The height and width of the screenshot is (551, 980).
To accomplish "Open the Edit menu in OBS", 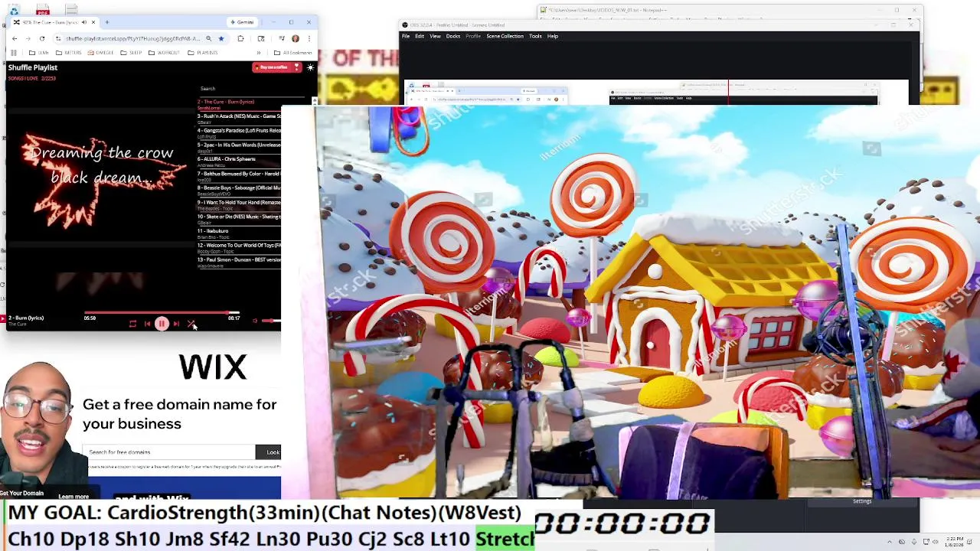I will coord(420,36).
